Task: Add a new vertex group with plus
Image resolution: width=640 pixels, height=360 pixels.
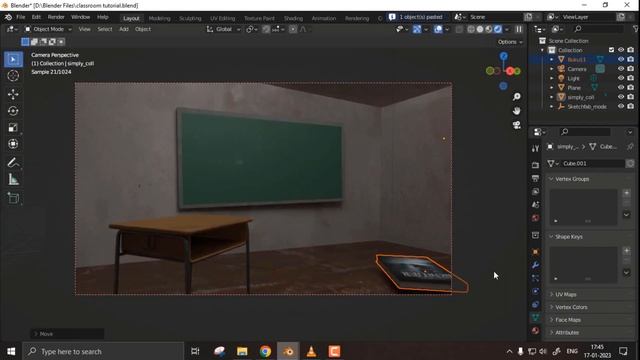Action: 627,193
